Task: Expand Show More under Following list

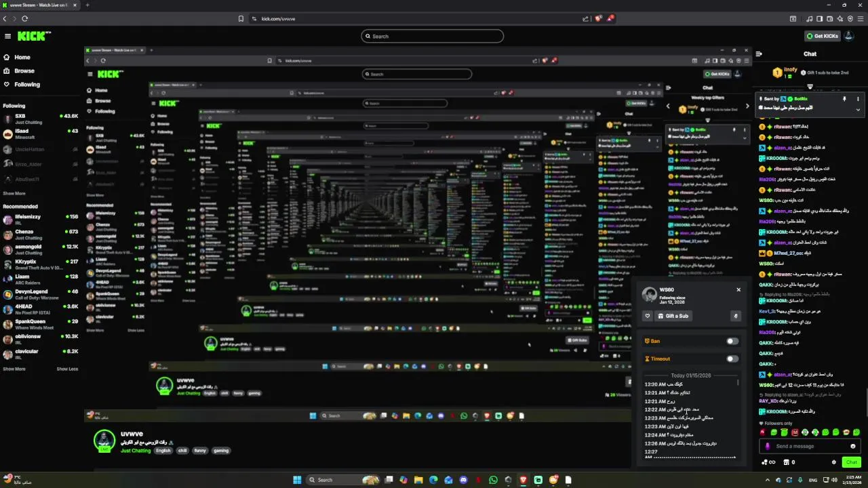Action: [14, 193]
